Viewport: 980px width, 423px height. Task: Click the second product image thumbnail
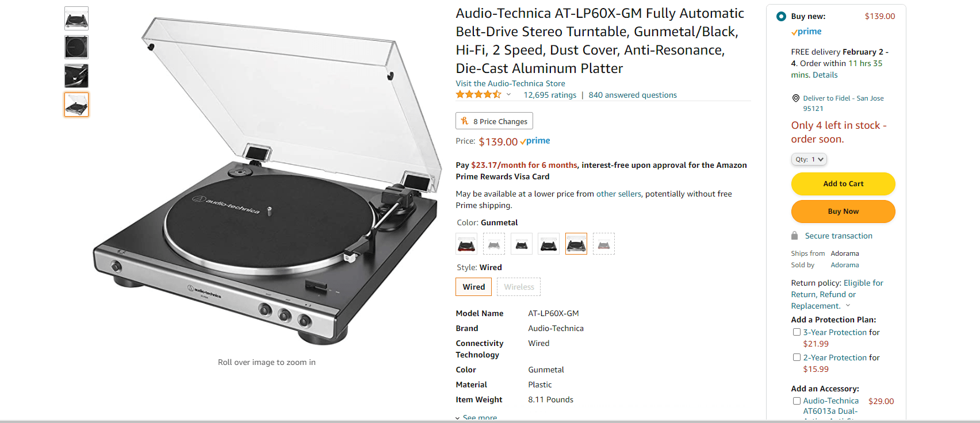pyautogui.click(x=76, y=47)
